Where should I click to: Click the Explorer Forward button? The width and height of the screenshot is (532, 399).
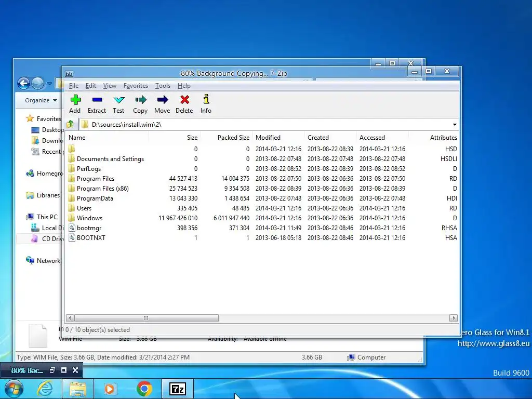(37, 83)
